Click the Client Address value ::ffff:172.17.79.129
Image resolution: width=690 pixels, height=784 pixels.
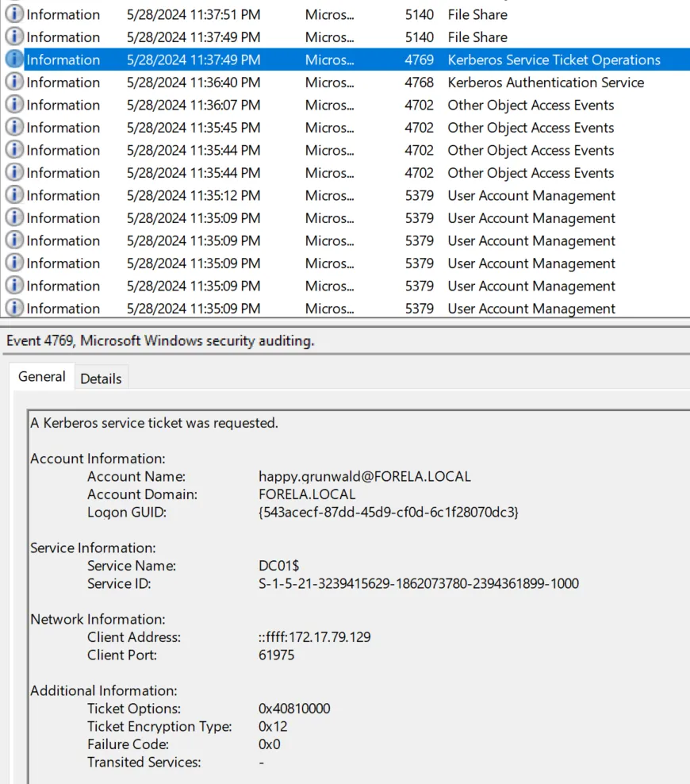click(x=315, y=637)
